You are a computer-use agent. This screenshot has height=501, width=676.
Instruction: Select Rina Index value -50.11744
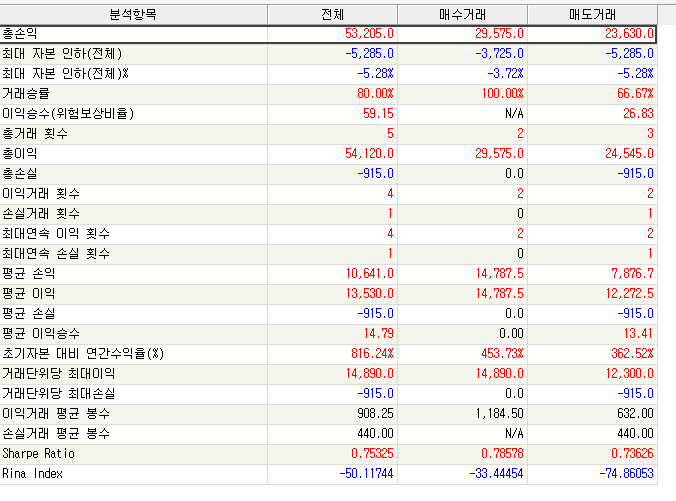point(366,473)
